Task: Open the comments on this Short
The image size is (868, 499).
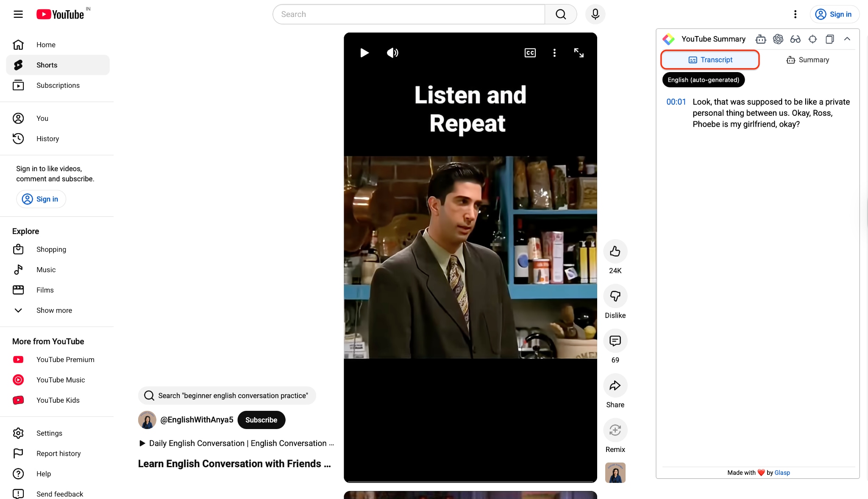Action: coord(615,341)
